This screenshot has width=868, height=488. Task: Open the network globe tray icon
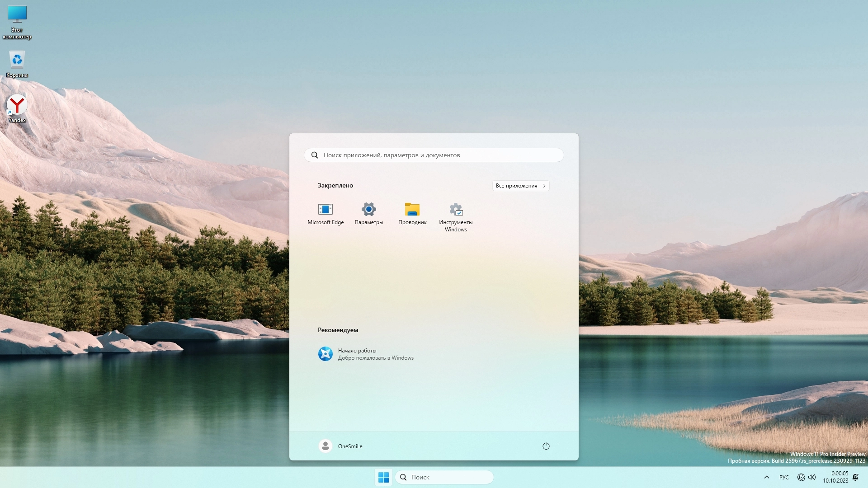(801, 477)
